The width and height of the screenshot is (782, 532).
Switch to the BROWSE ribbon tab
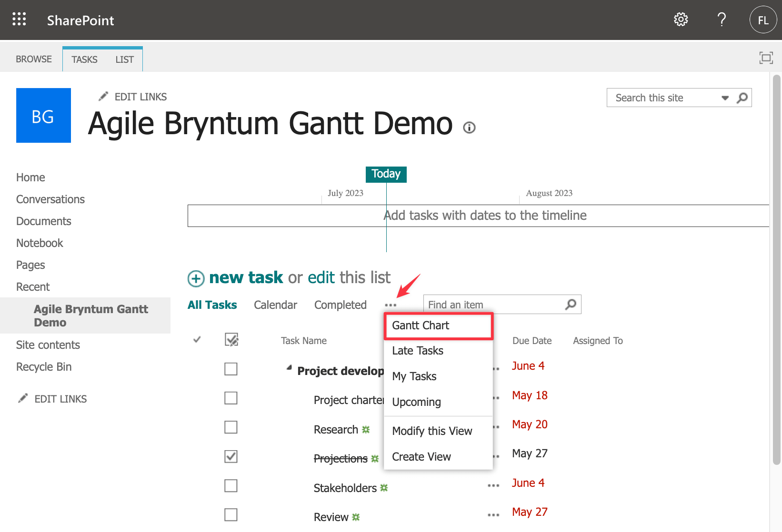pos(34,59)
